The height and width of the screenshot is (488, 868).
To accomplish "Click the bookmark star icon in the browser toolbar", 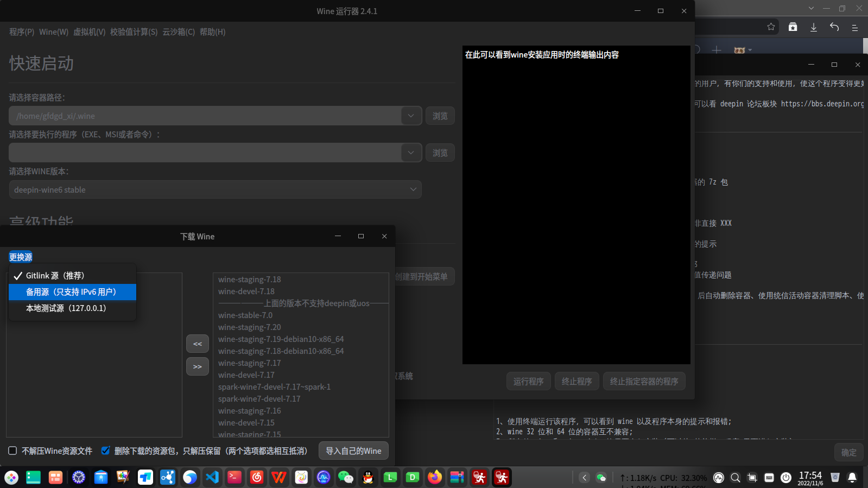I will 771,27.
